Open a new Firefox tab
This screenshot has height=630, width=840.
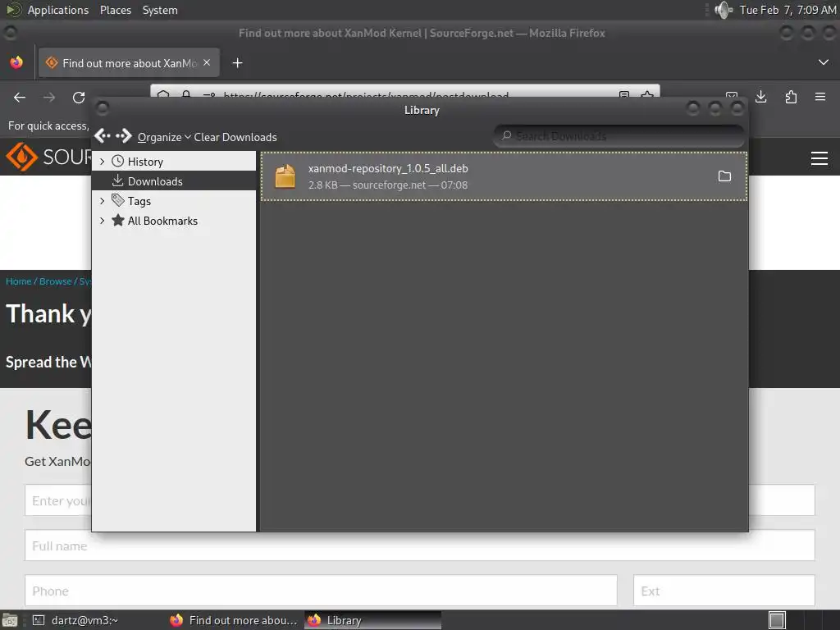click(x=237, y=63)
